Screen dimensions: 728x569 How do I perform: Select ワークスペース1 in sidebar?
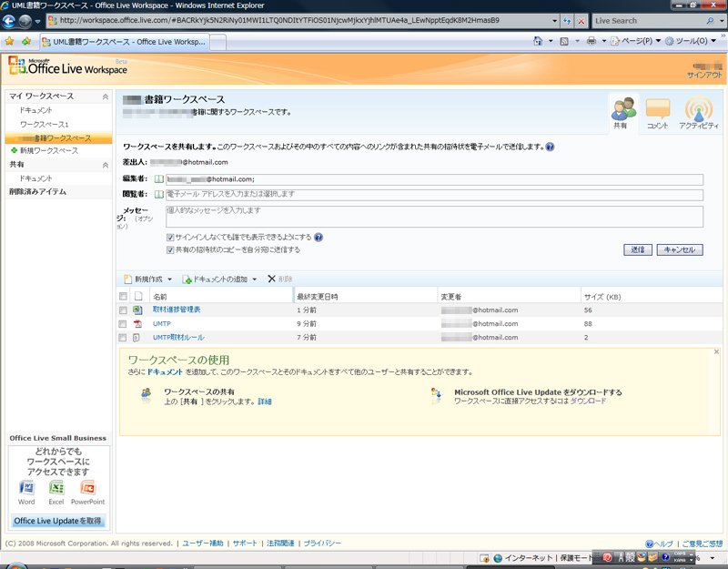coord(44,125)
